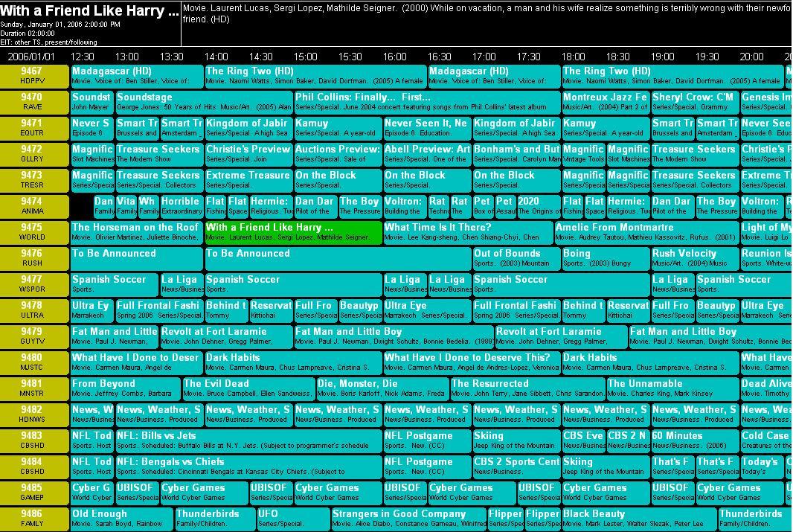Select Out of Bounds on RUSH
793x532 pixels.
point(516,258)
